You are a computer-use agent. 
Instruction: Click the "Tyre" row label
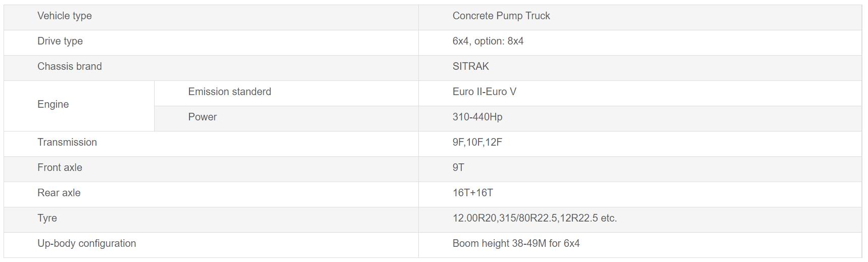click(x=47, y=218)
